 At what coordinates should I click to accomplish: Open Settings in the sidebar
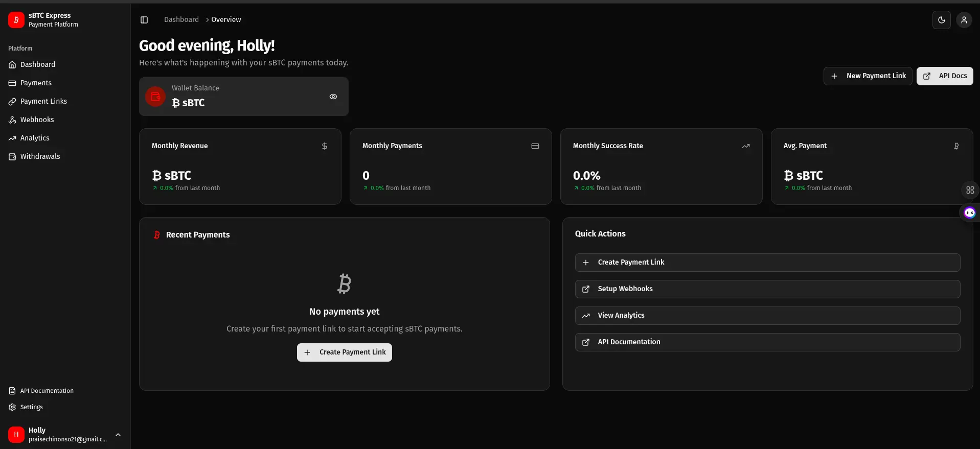[x=65, y=407]
